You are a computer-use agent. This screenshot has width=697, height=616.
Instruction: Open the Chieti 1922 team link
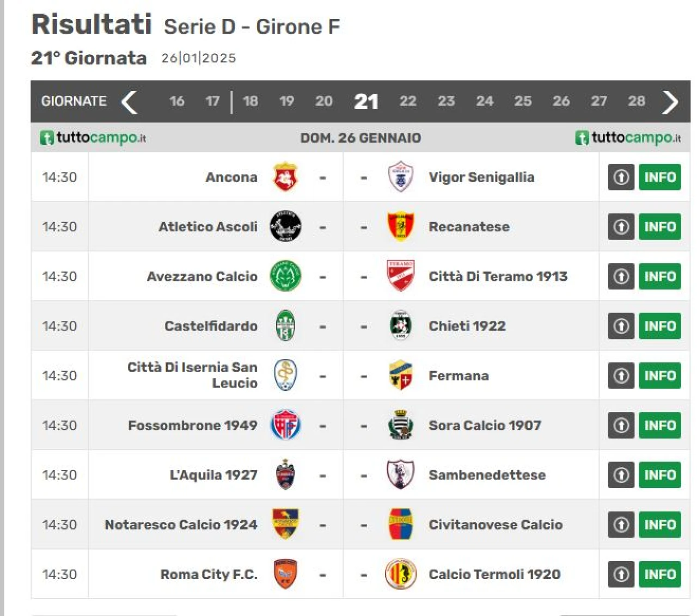pos(467,325)
